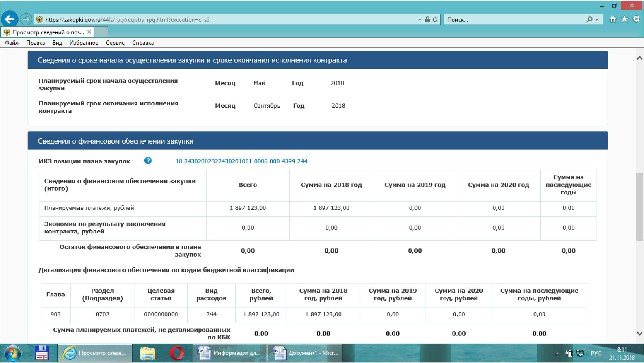The width and height of the screenshot is (644, 363).
Task: Click the browser back arrow button
Action: pos(9,19)
